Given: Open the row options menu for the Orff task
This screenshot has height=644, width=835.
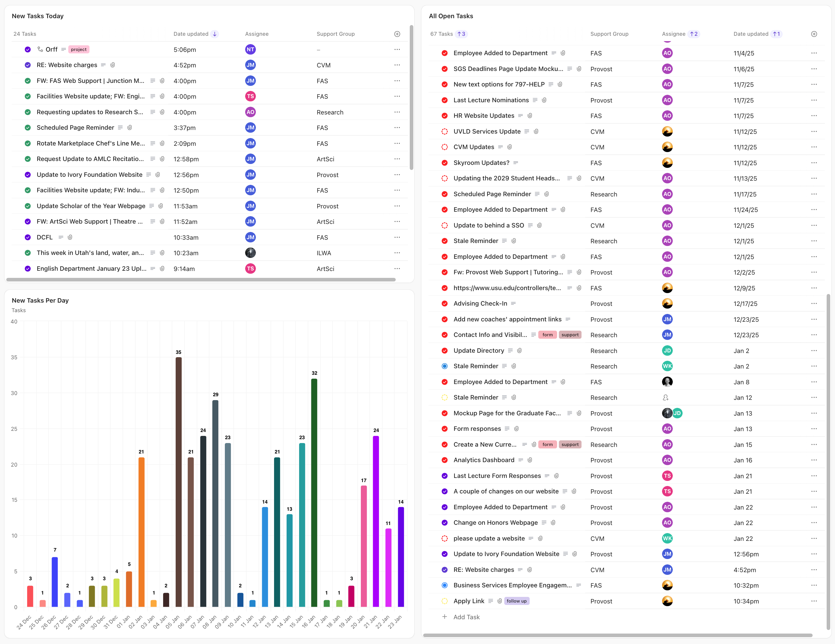Looking at the screenshot, I should [x=397, y=49].
